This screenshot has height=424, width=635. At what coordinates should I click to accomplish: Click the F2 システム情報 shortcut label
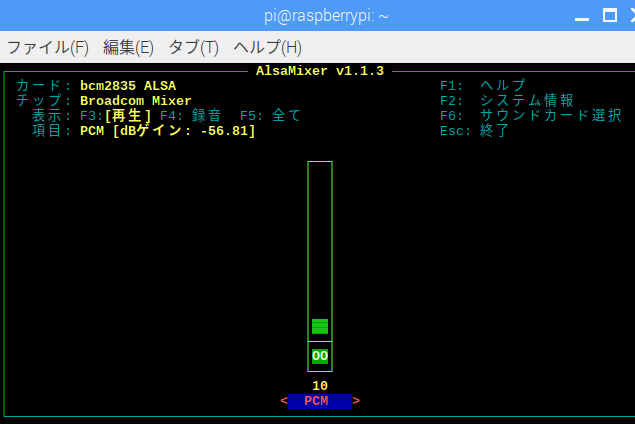[x=507, y=101]
